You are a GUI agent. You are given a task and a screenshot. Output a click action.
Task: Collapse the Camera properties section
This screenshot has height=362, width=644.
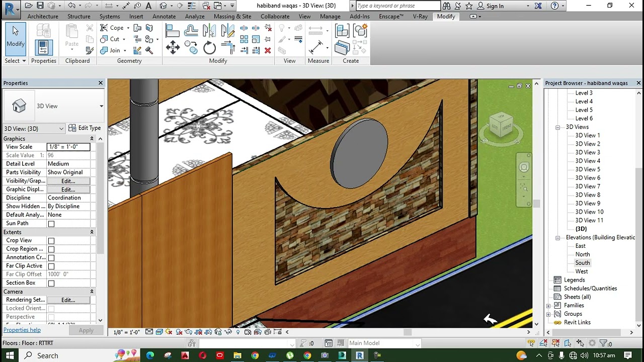(x=92, y=292)
